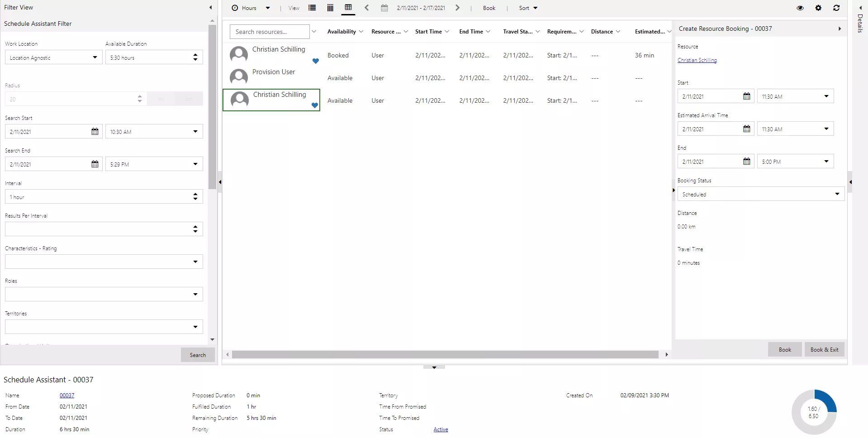868x438 pixels.
Task: Switch to the vertical schedule view icon
Action: 330,8
